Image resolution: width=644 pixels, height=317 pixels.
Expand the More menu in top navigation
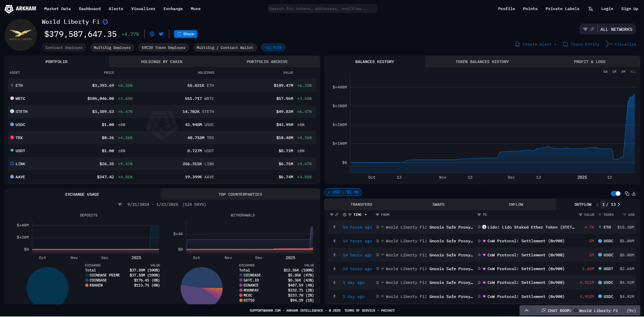[196, 9]
